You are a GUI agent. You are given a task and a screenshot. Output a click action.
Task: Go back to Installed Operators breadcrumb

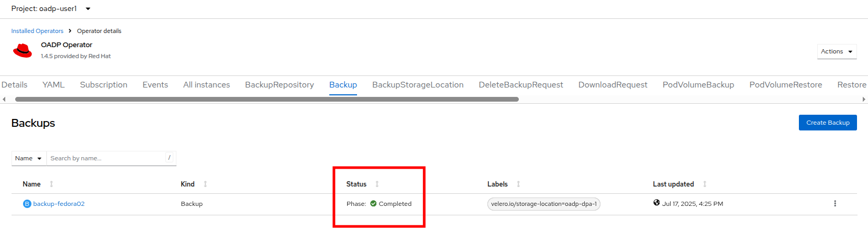(37, 31)
